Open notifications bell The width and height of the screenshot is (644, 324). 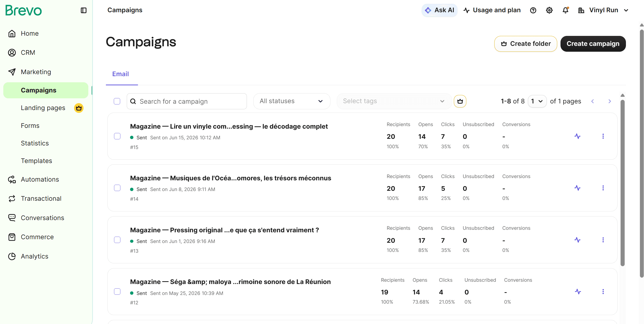click(566, 10)
